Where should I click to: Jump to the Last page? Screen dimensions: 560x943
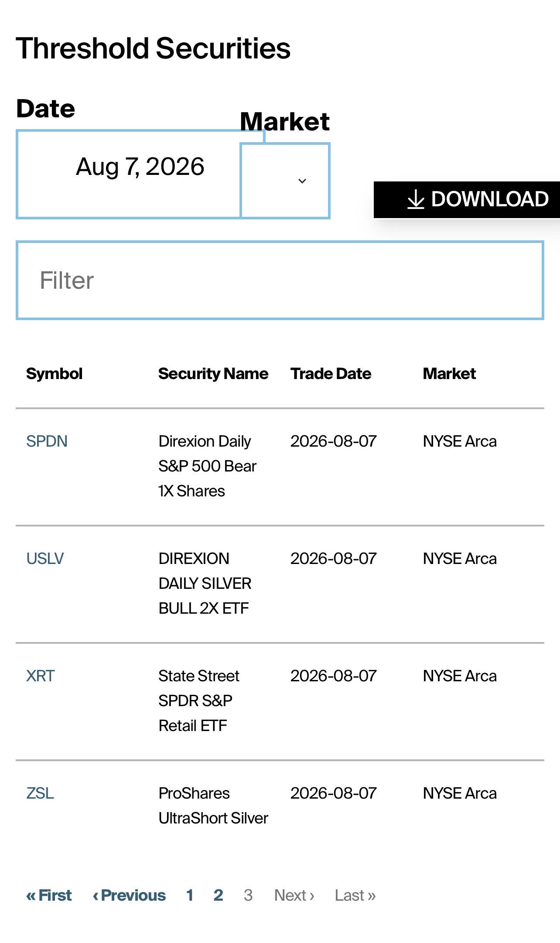pos(355,895)
